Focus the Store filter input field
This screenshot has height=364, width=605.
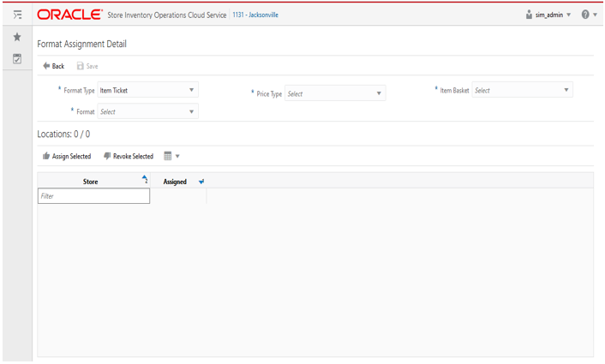93,196
